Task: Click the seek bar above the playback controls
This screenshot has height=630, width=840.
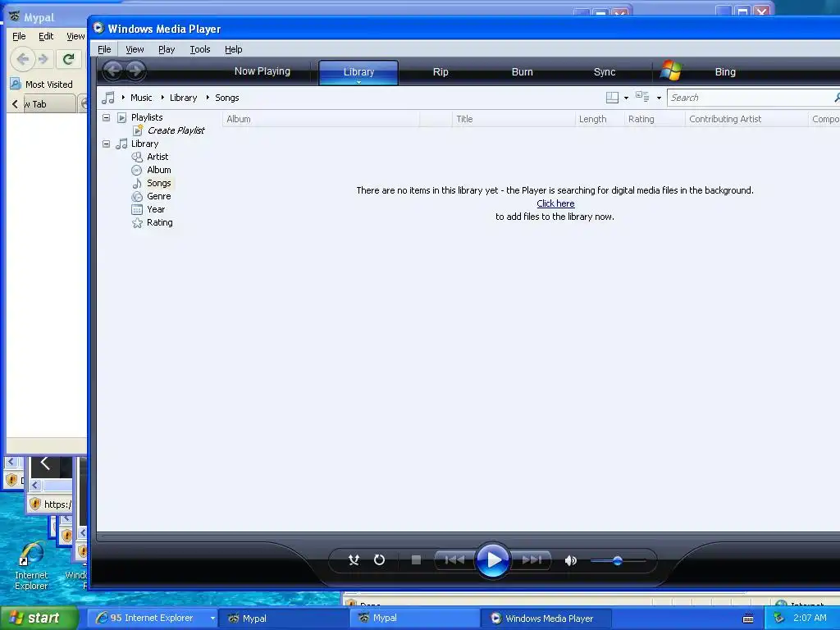Action: 468,535
